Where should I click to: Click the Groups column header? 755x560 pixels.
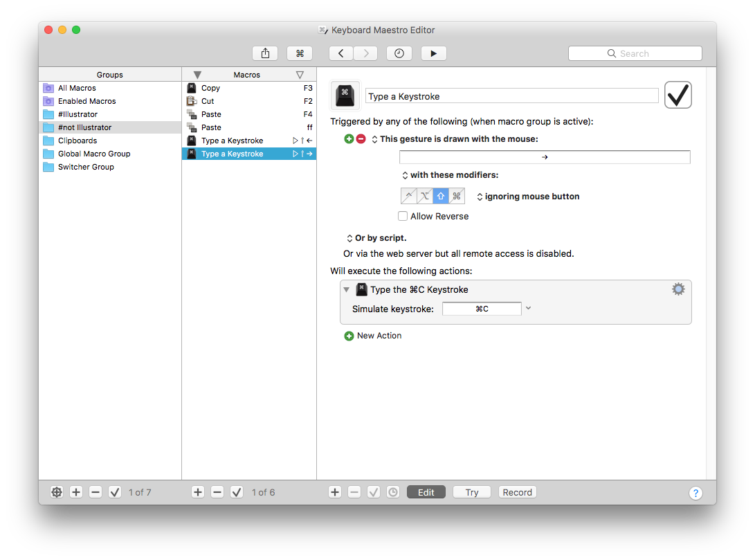point(110,75)
